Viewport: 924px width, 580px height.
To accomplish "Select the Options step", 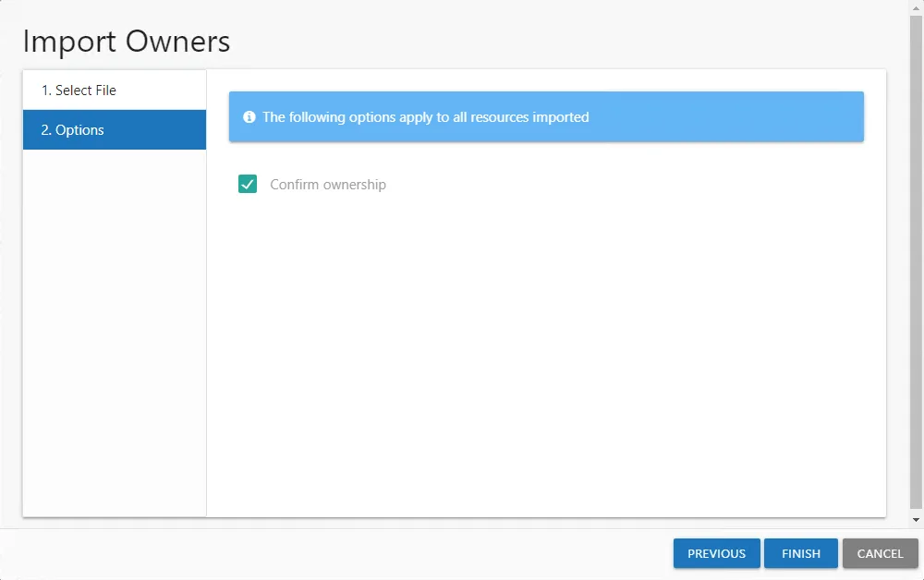I will pyautogui.click(x=115, y=129).
